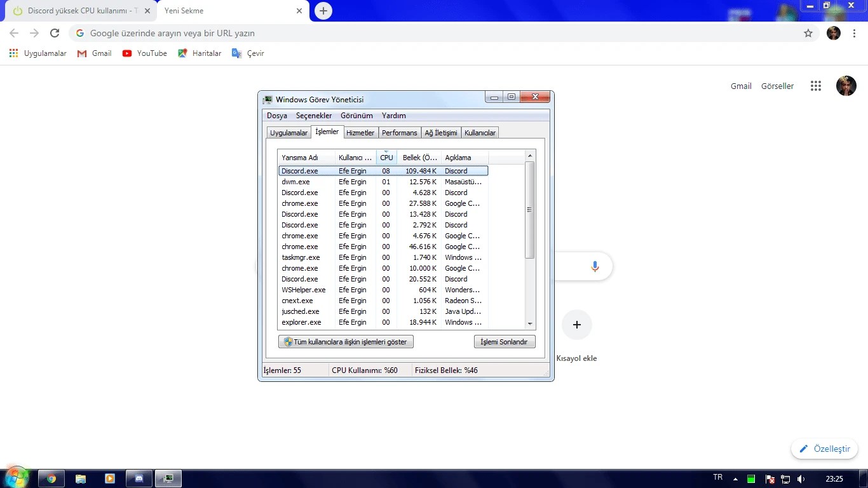Image resolution: width=868 pixels, height=488 pixels.
Task: Select the dwm.exe process row
Action: click(383, 182)
